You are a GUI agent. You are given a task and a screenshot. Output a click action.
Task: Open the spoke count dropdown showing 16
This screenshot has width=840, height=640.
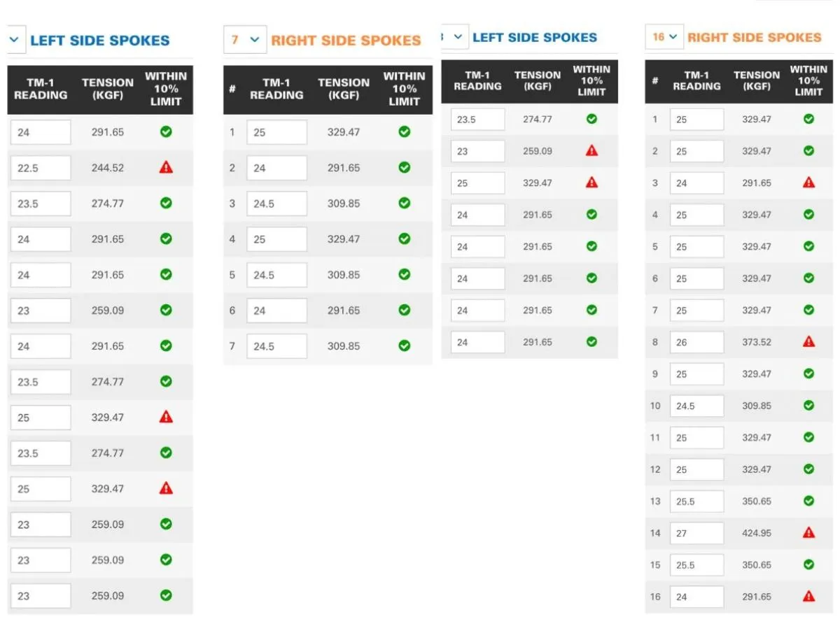click(x=664, y=36)
